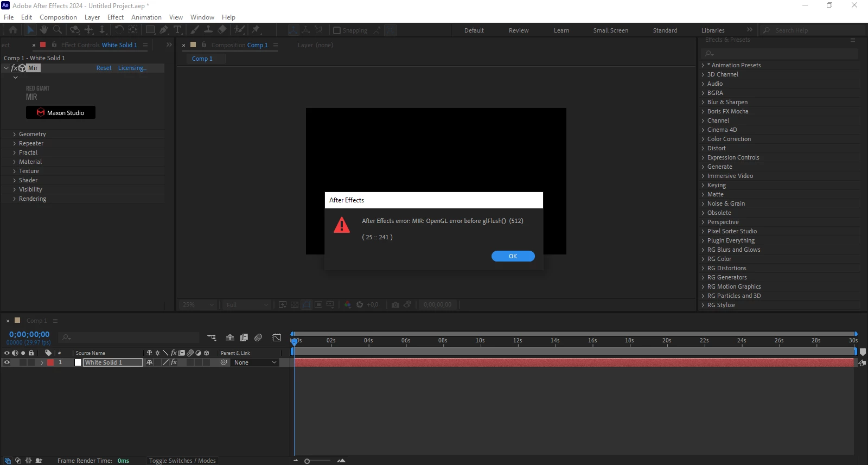Toggle Mir effect fx switch
This screenshot has width=868, height=465.
(x=14, y=68)
